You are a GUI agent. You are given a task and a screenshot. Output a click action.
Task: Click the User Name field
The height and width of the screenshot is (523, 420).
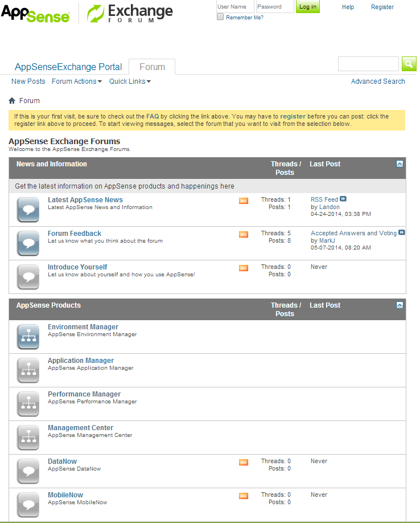pos(235,7)
